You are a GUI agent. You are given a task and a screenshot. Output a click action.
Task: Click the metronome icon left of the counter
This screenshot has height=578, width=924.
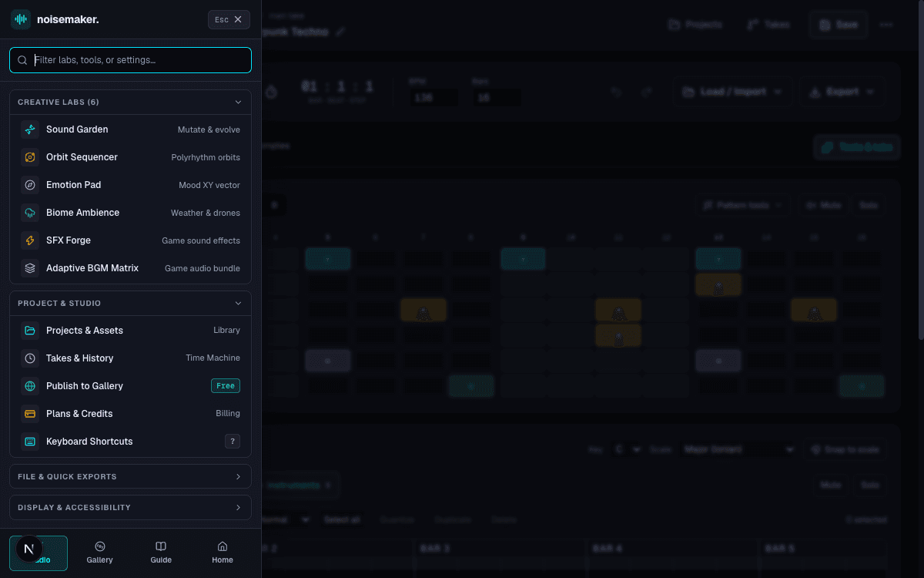tap(271, 92)
